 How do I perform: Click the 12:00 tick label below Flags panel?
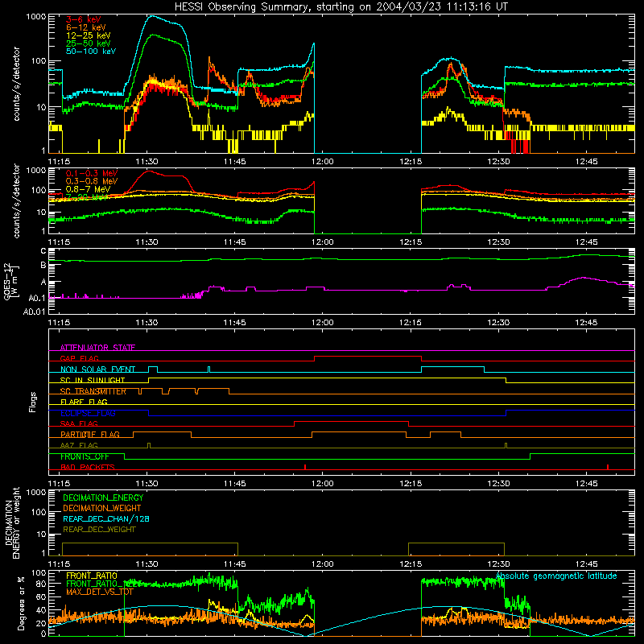tap(323, 484)
